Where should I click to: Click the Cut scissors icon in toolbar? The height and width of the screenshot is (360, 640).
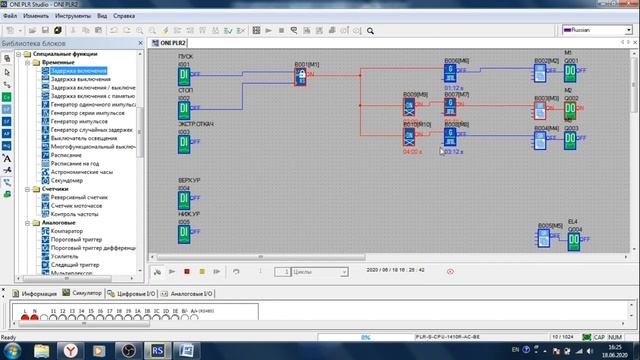tap(73, 31)
